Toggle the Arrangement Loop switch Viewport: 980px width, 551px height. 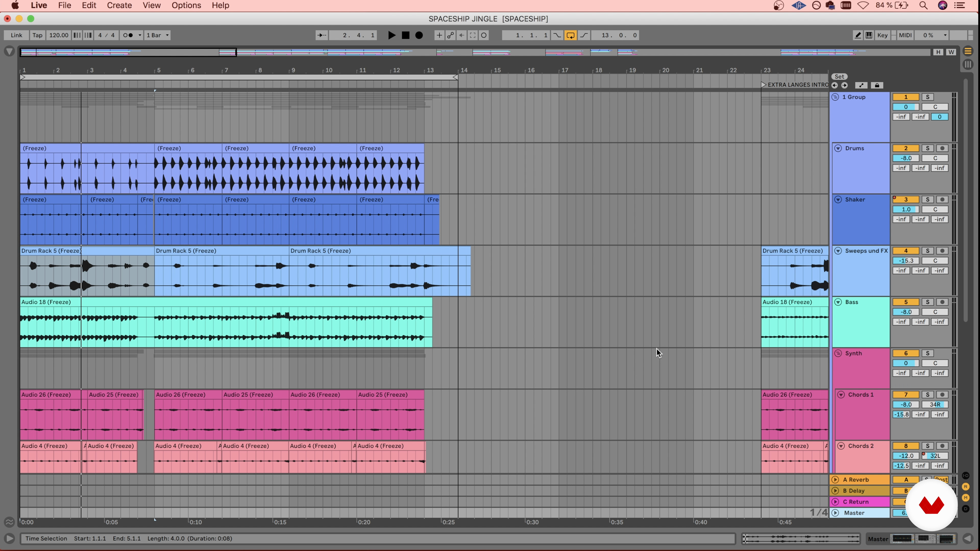coord(570,35)
